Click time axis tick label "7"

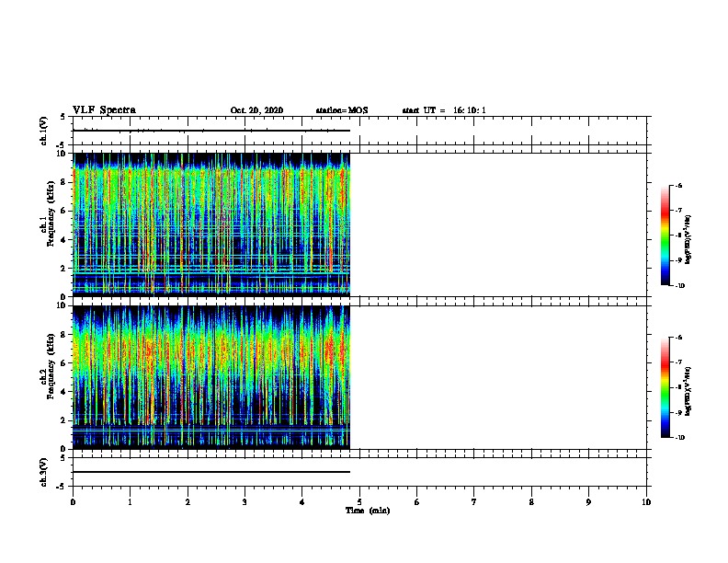click(x=474, y=502)
